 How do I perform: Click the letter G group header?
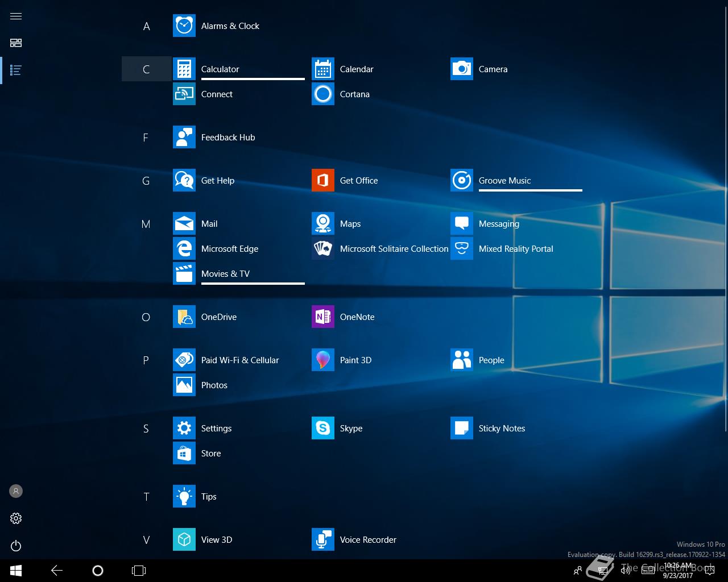click(146, 181)
